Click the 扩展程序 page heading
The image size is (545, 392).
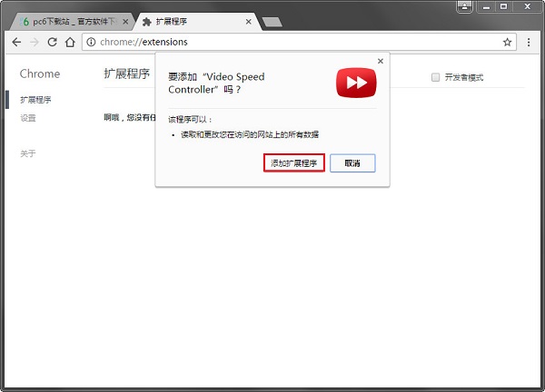click(x=127, y=73)
